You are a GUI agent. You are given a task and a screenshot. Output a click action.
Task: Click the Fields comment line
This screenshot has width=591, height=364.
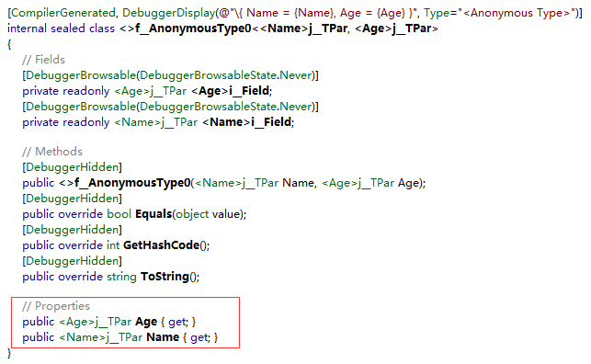[x=43, y=60]
